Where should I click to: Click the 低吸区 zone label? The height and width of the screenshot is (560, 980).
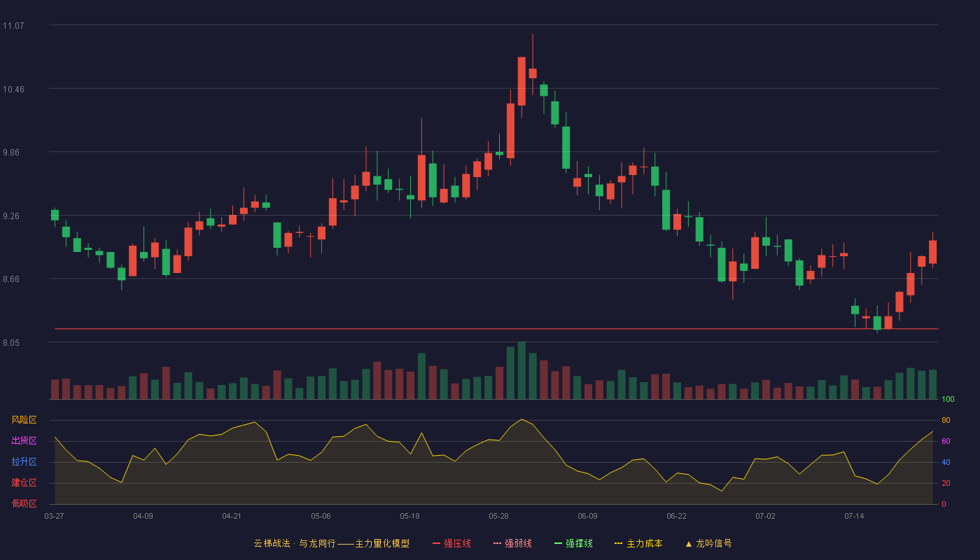pos(24,503)
